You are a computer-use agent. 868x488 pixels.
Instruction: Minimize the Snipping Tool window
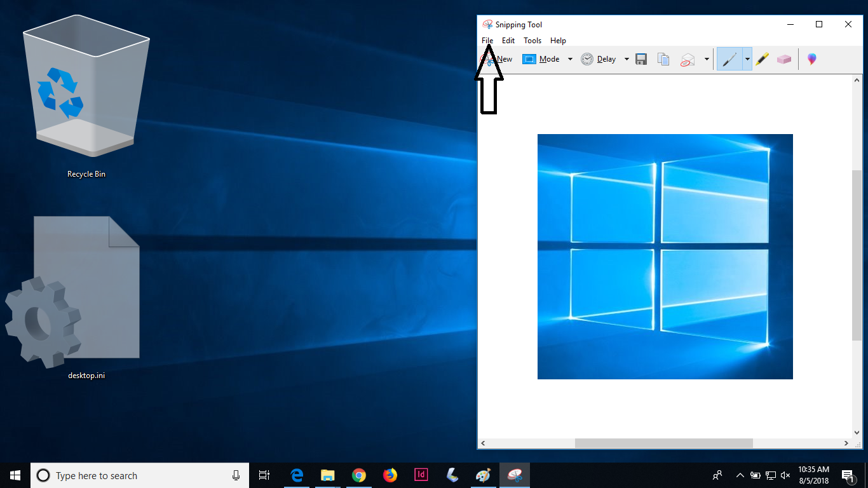(790, 24)
